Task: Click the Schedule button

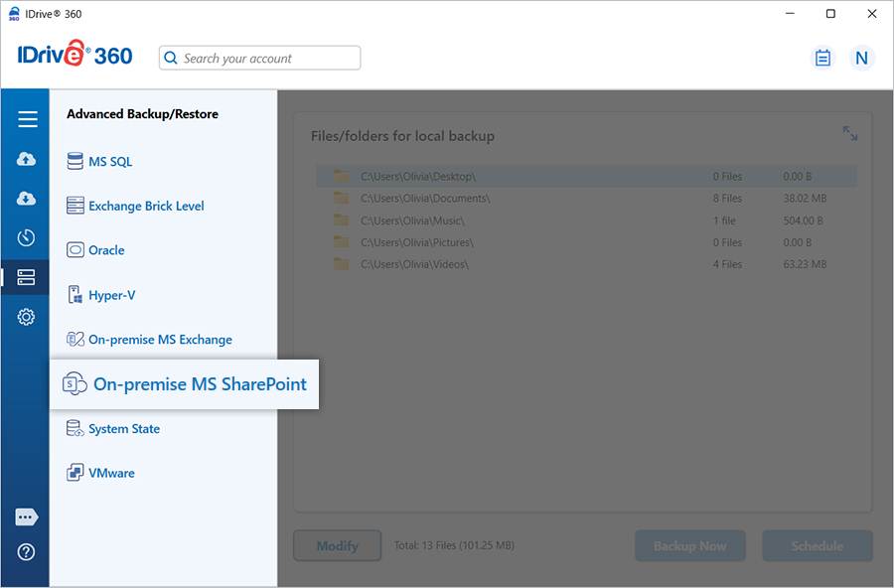Action: (x=817, y=545)
